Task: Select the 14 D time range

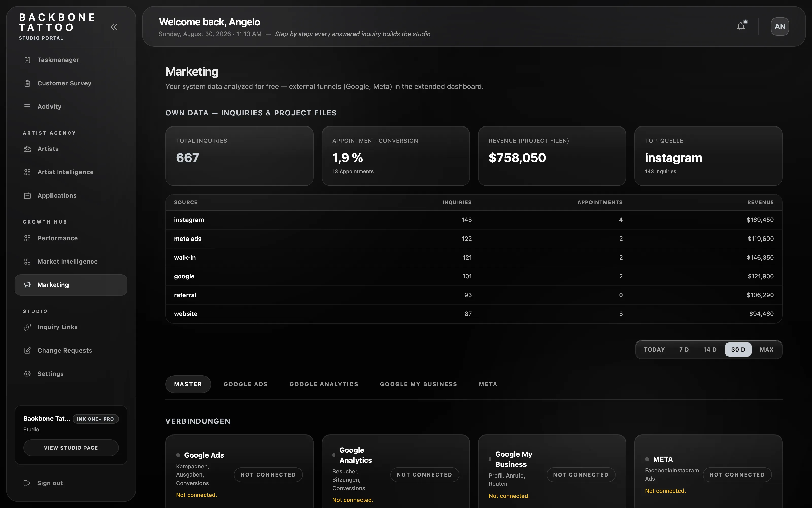Action: tap(710, 350)
